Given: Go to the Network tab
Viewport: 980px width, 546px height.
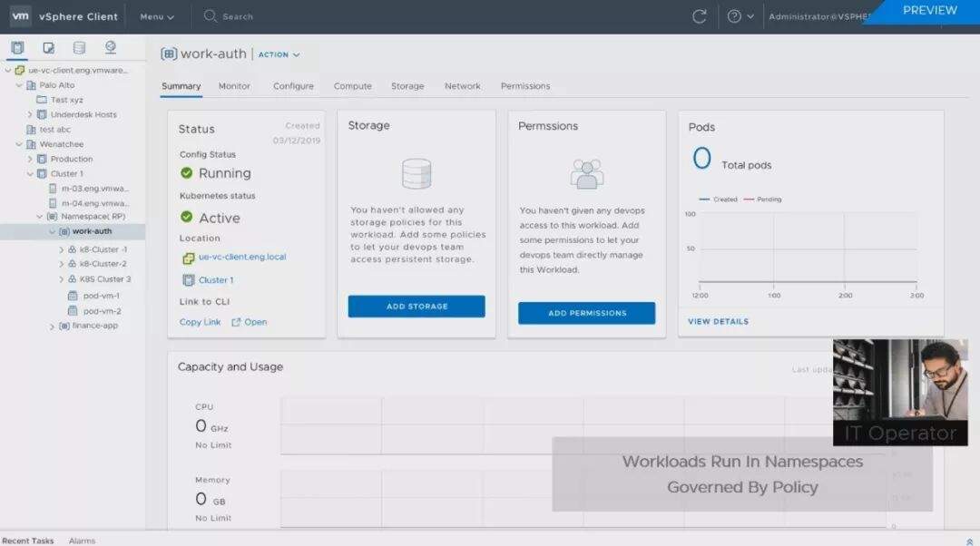Looking at the screenshot, I should 463,86.
